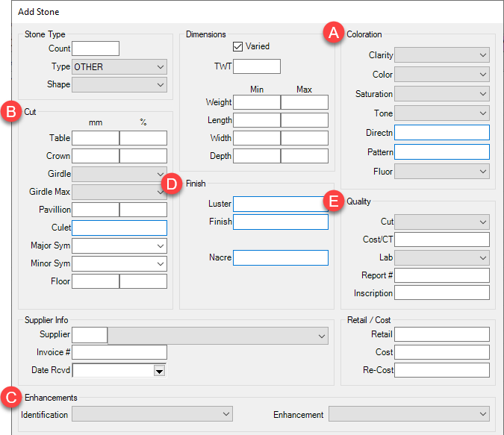
Task: Click the TWT input field
Action: pos(256,66)
